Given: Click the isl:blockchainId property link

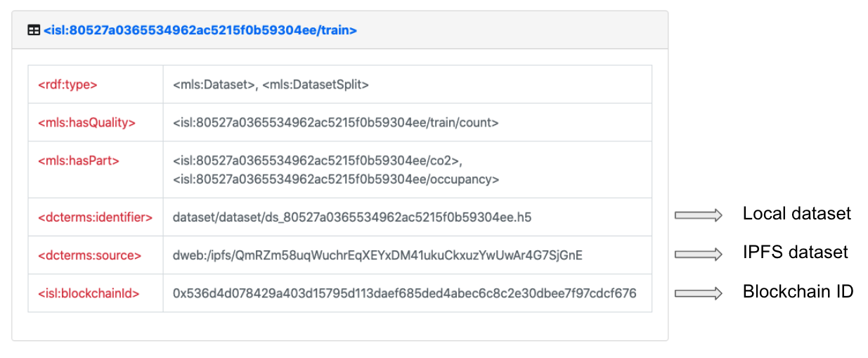Looking at the screenshot, I should (89, 293).
